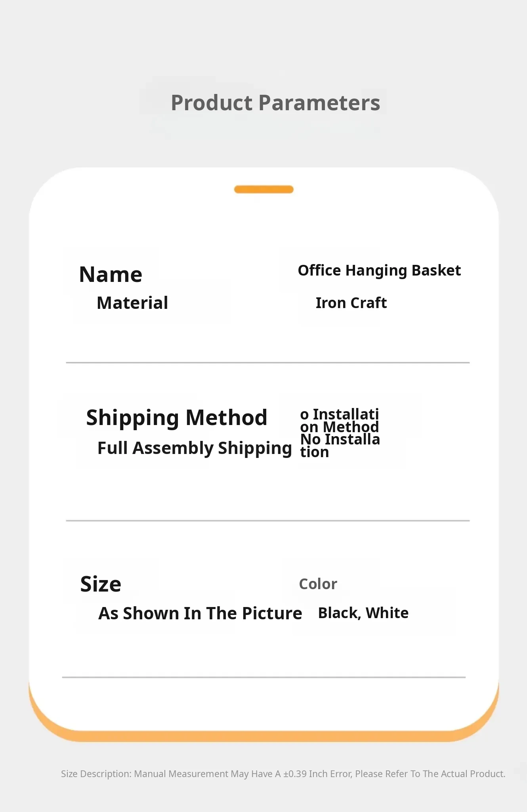
Task: Click the Size Description footnote text
Action: (283, 774)
